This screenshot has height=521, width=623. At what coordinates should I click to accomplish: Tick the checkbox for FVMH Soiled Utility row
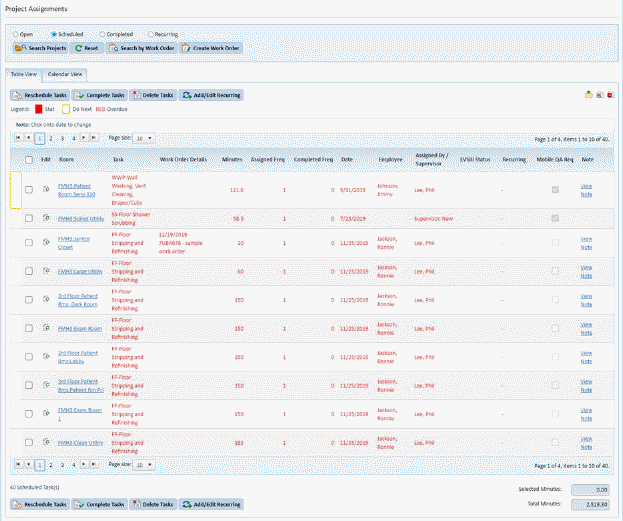29,217
